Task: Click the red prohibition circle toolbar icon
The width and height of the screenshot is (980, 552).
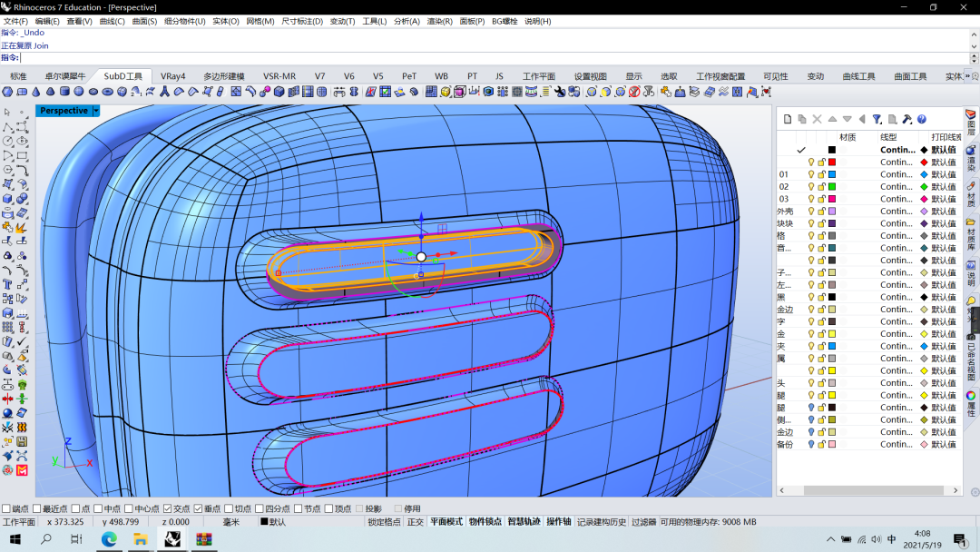Action: pyautogui.click(x=634, y=92)
